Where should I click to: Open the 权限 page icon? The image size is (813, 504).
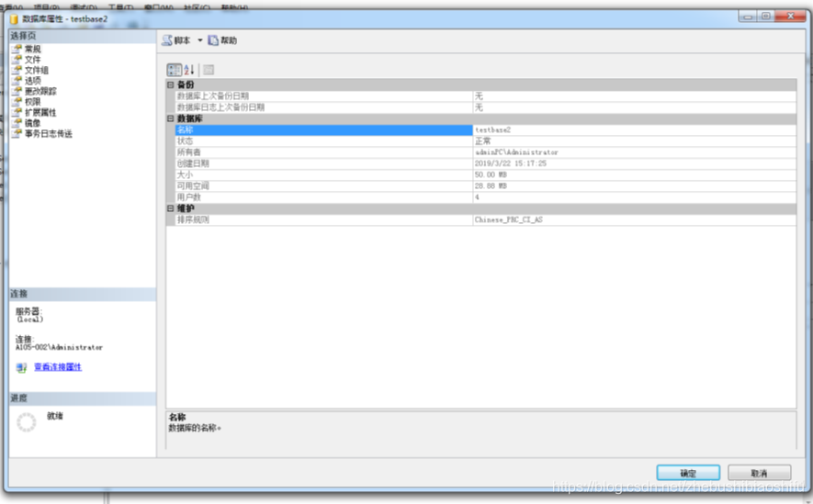(x=17, y=102)
